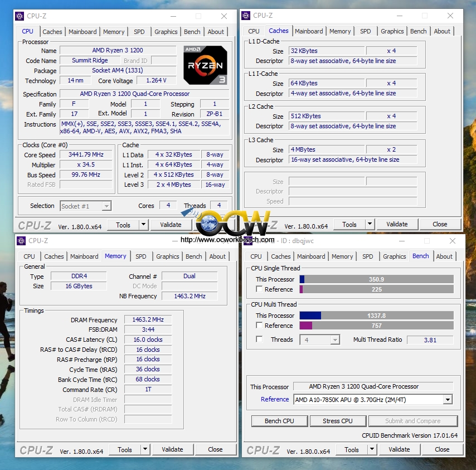476x470 pixels.
Task: Switch to Caches tab in CPU window
Action: coord(52,32)
